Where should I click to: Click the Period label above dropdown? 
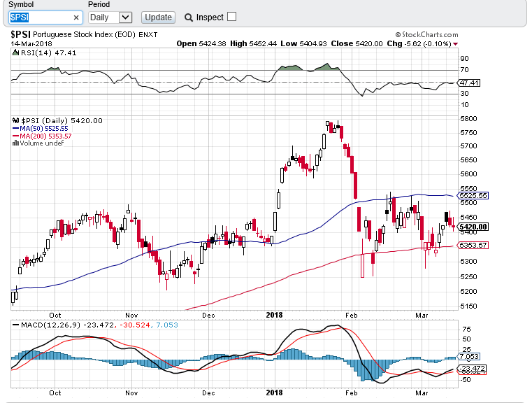click(x=99, y=4)
